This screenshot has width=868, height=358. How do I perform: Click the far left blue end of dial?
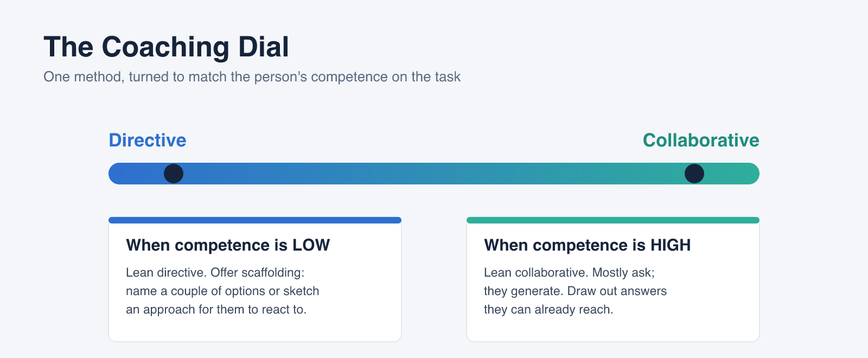[x=117, y=174]
